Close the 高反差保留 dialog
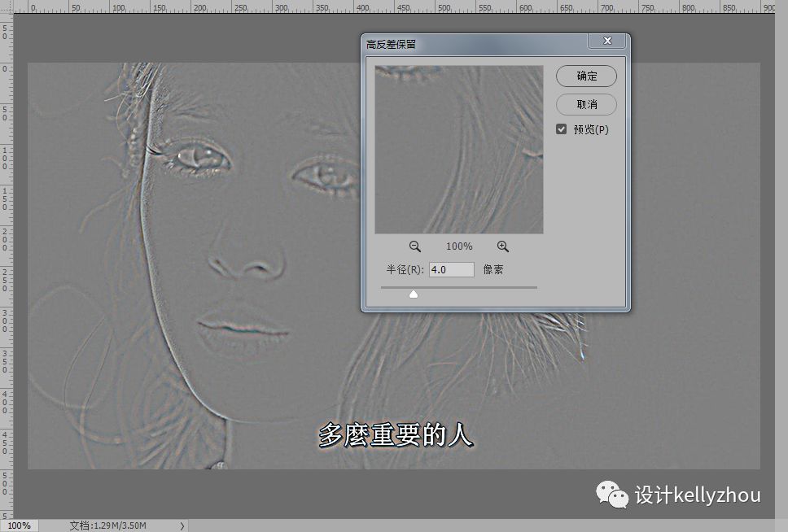Viewport: 788px width, 532px height. tap(607, 41)
